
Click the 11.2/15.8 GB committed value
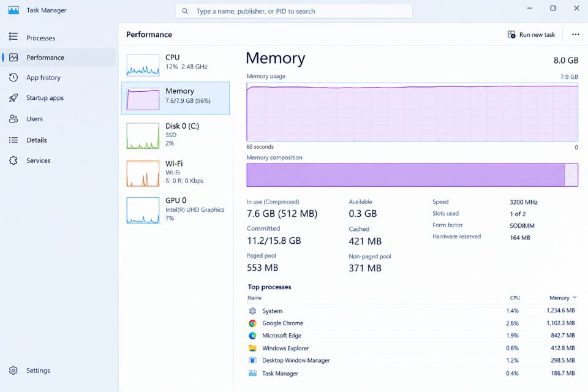[274, 241]
